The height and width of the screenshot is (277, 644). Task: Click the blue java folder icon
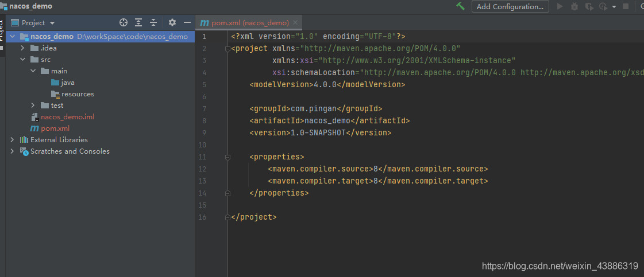55,83
